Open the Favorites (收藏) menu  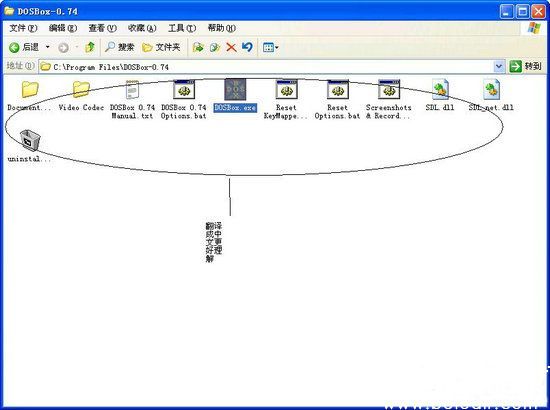point(142,28)
